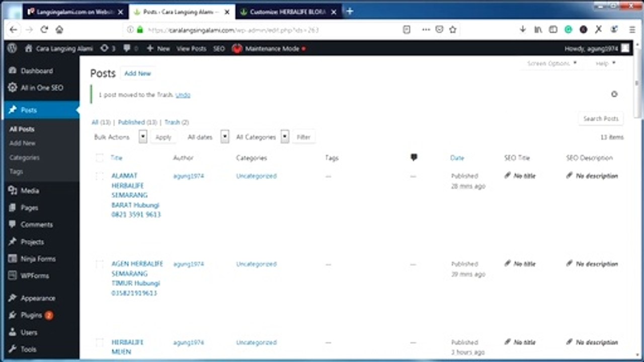Open the All dates dropdown

(x=207, y=137)
